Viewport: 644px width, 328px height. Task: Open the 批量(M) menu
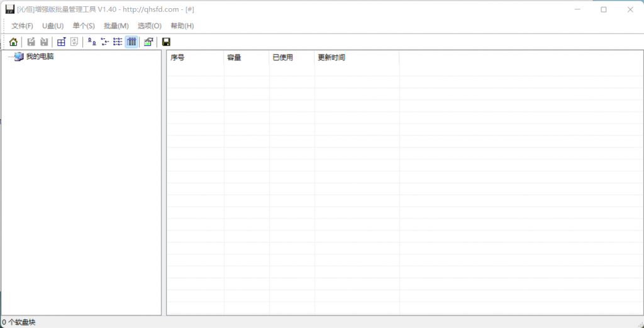(116, 26)
